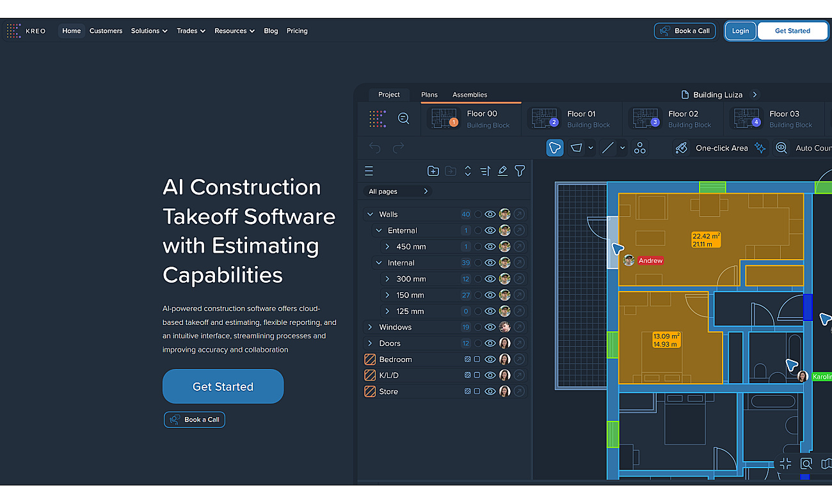Viewport: 832px width, 504px height.
Task: Click the hatch pattern icon on the Bedroom row
Action: tap(467, 359)
